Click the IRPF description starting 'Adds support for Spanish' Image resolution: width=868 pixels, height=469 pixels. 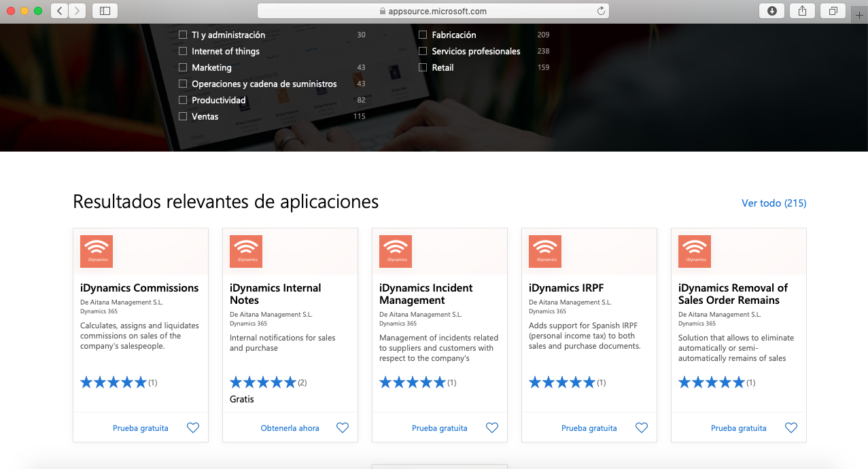[x=585, y=336]
